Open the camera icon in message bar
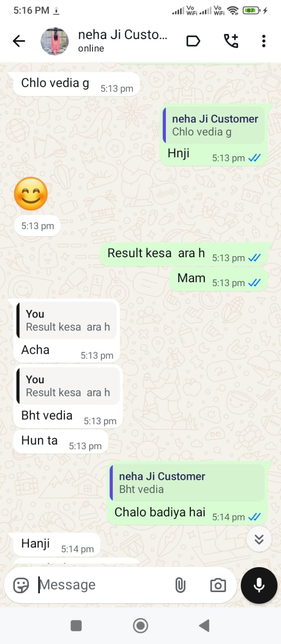 (218, 585)
